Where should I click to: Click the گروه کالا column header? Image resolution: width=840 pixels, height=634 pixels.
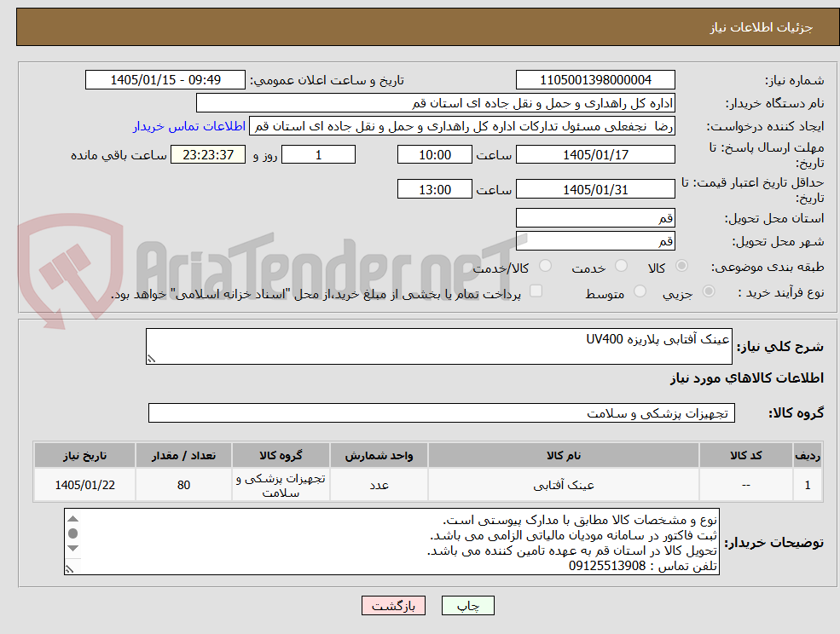click(281, 455)
